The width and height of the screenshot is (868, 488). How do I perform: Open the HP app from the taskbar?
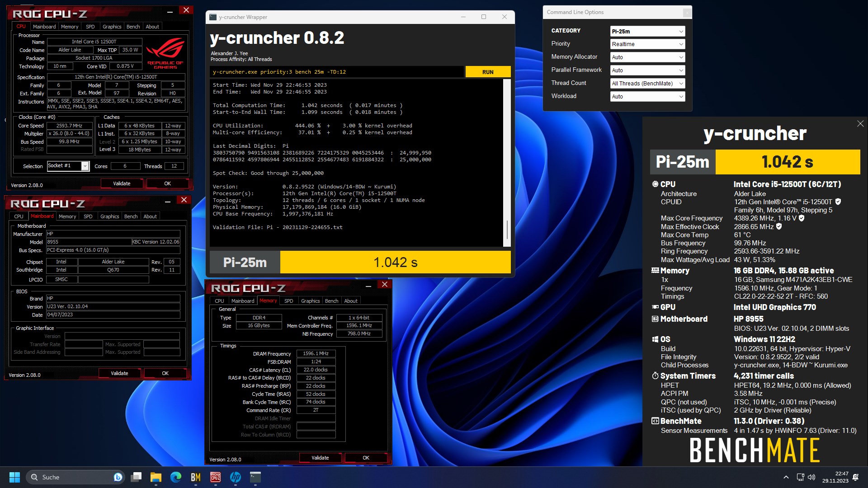(x=236, y=477)
